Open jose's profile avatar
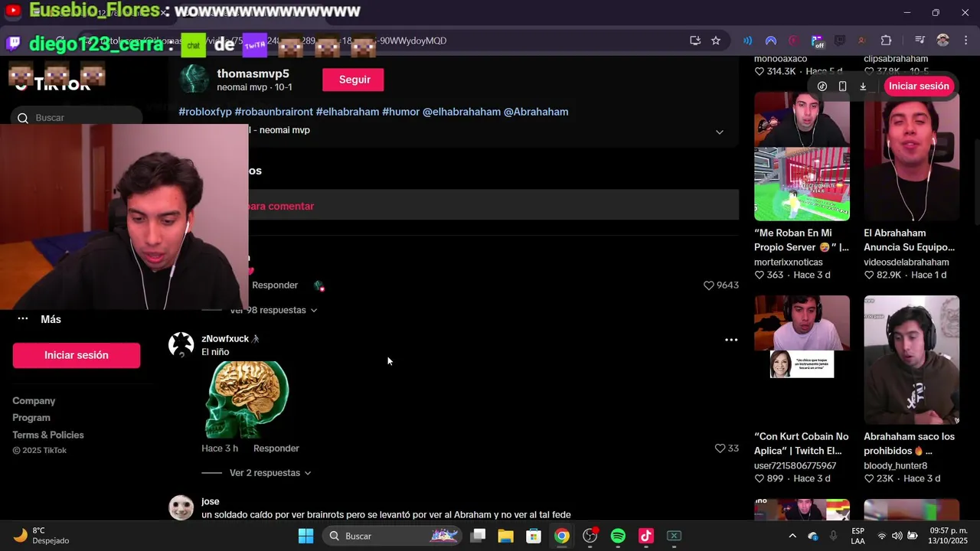 point(181,507)
